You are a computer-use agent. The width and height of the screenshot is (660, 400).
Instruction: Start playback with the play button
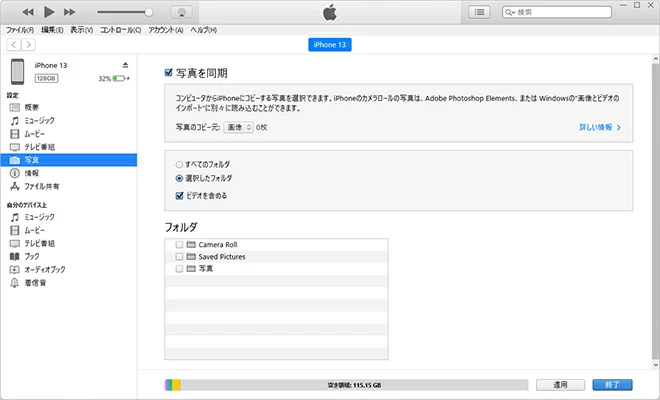coord(49,12)
